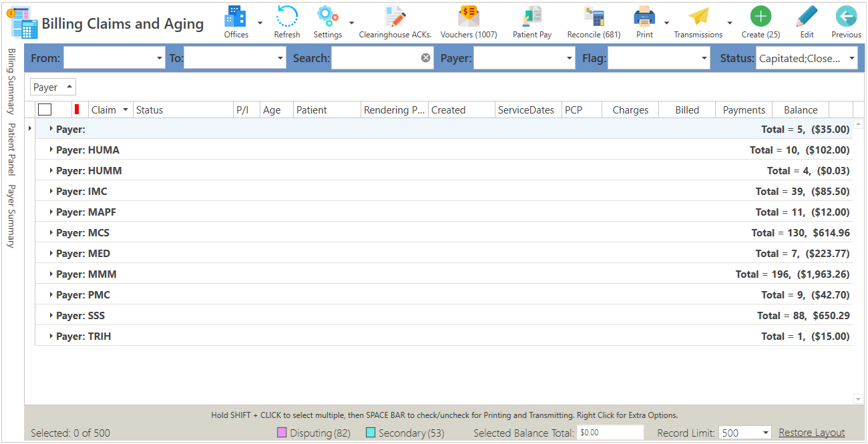
Task: Open the Transmissions dropdown arrow
Action: click(729, 23)
